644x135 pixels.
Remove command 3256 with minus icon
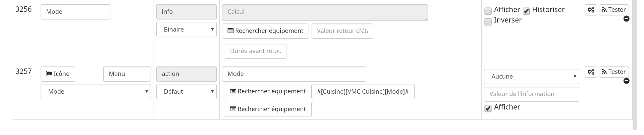[626, 19]
